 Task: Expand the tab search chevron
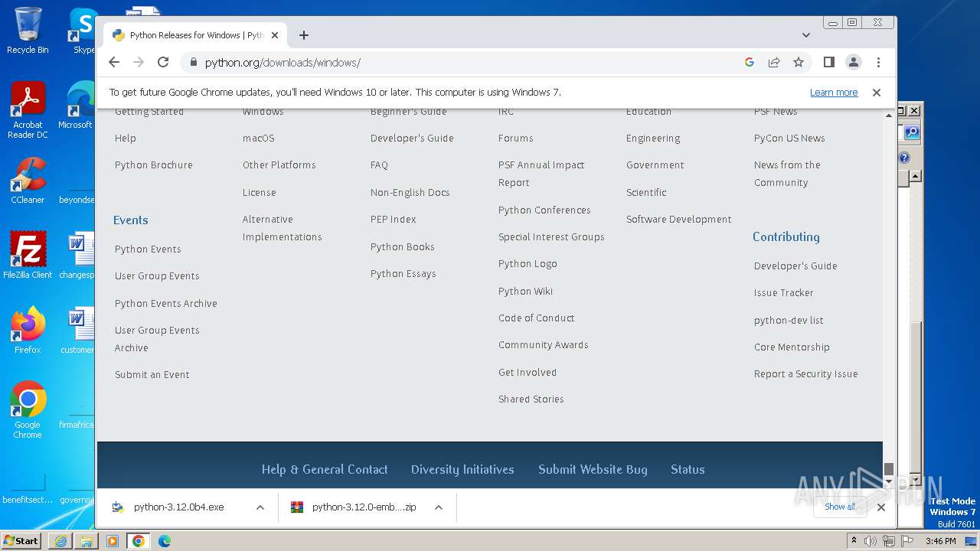pos(805,35)
